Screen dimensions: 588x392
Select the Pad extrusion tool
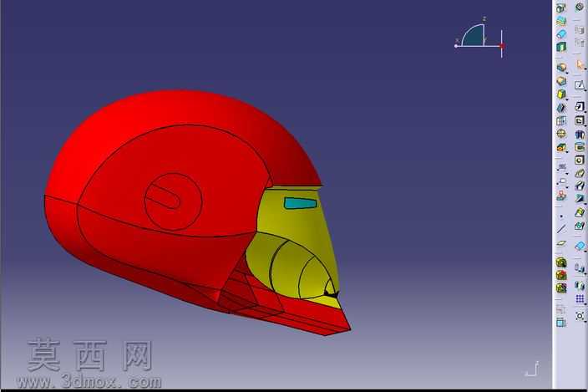(580, 107)
